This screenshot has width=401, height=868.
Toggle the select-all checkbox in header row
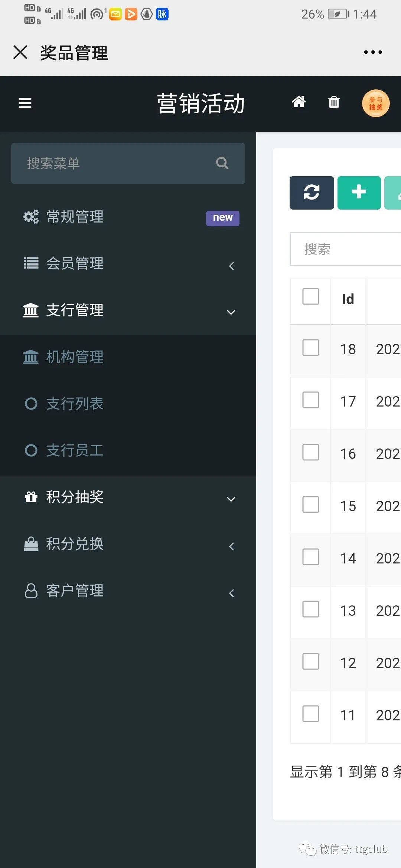(311, 296)
